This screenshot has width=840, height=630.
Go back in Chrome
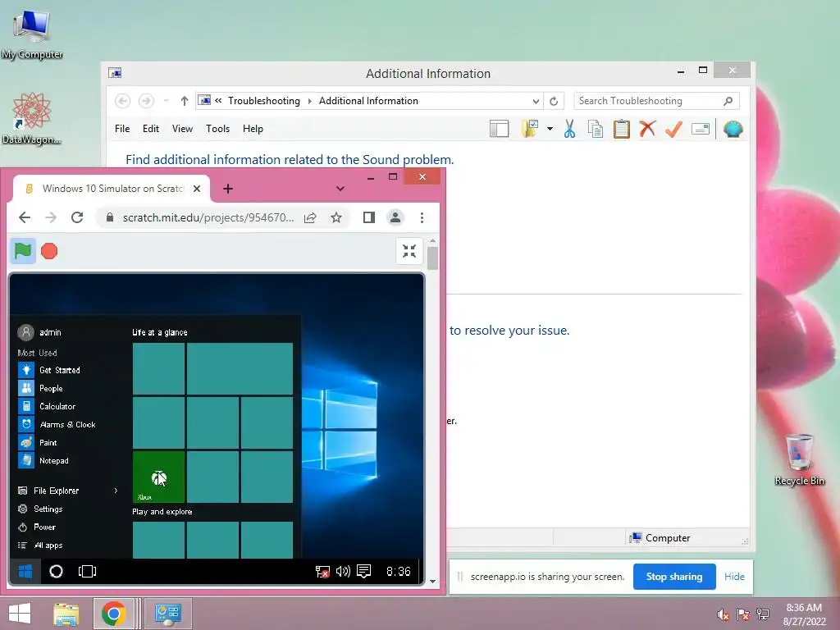coord(25,217)
